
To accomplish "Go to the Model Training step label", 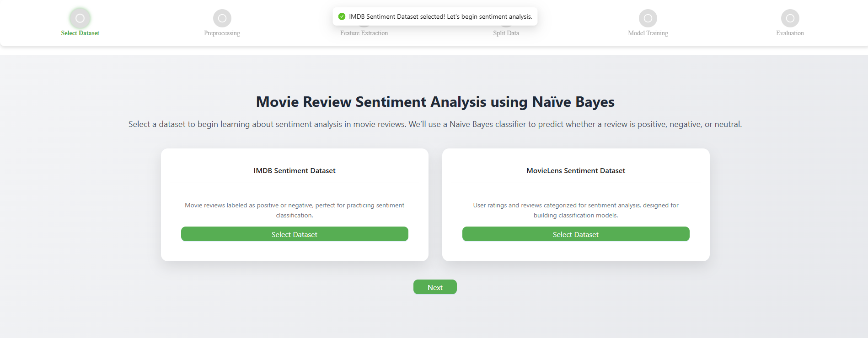I will pyautogui.click(x=648, y=33).
